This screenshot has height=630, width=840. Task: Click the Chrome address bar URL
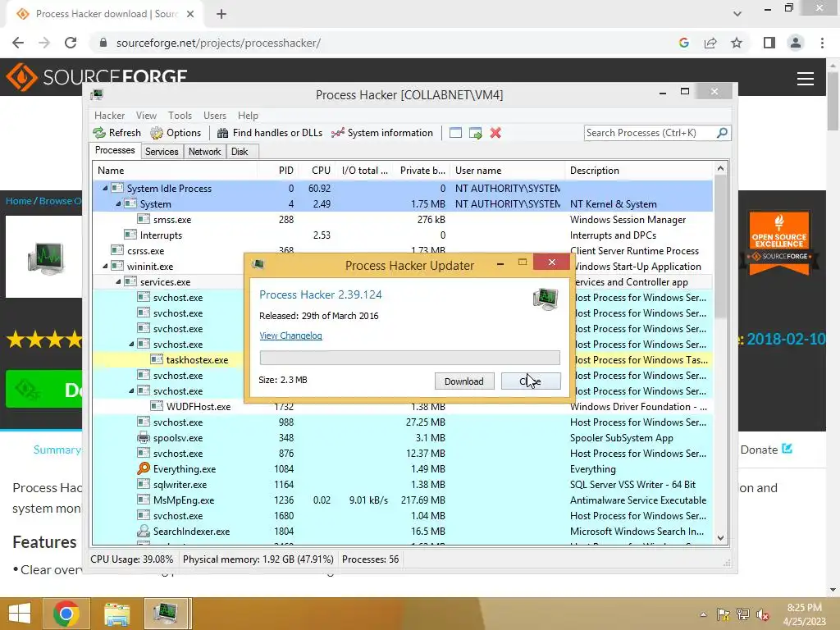pyautogui.click(x=218, y=43)
